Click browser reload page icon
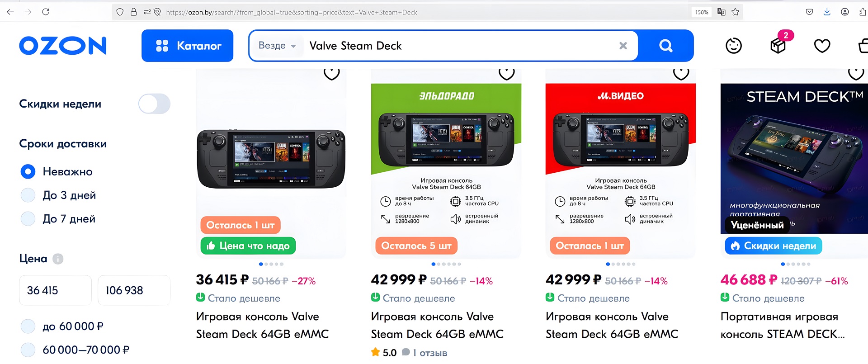 [x=46, y=12]
